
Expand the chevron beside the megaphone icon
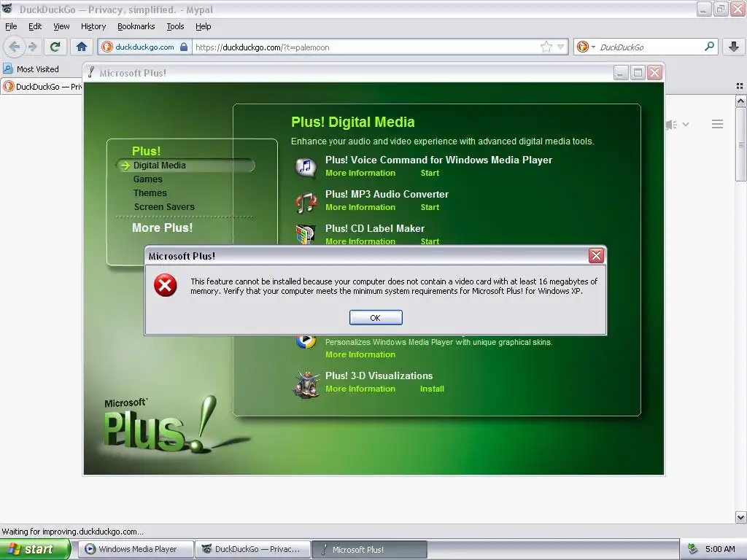[686, 124]
